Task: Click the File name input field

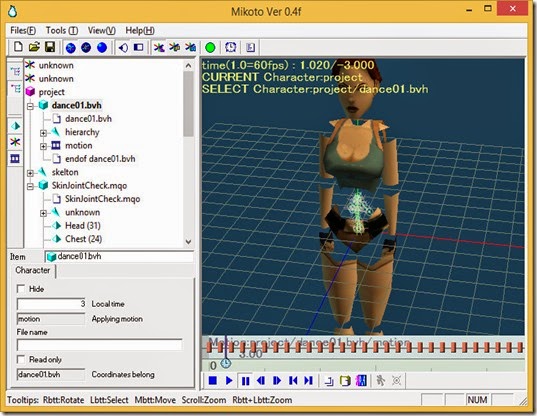Action: coord(99,345)
